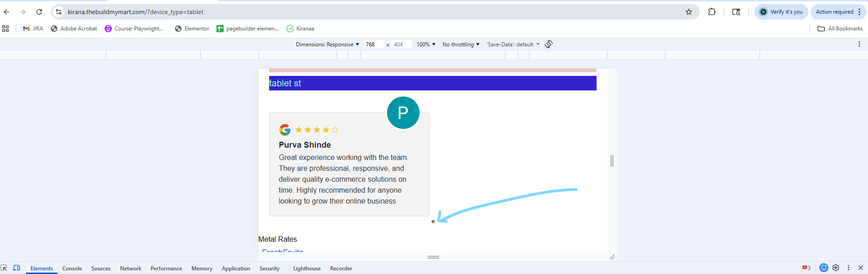Open the DevTools customize three-dot menu
Viewport: 868px width, 274px height.
coord(848,268)
